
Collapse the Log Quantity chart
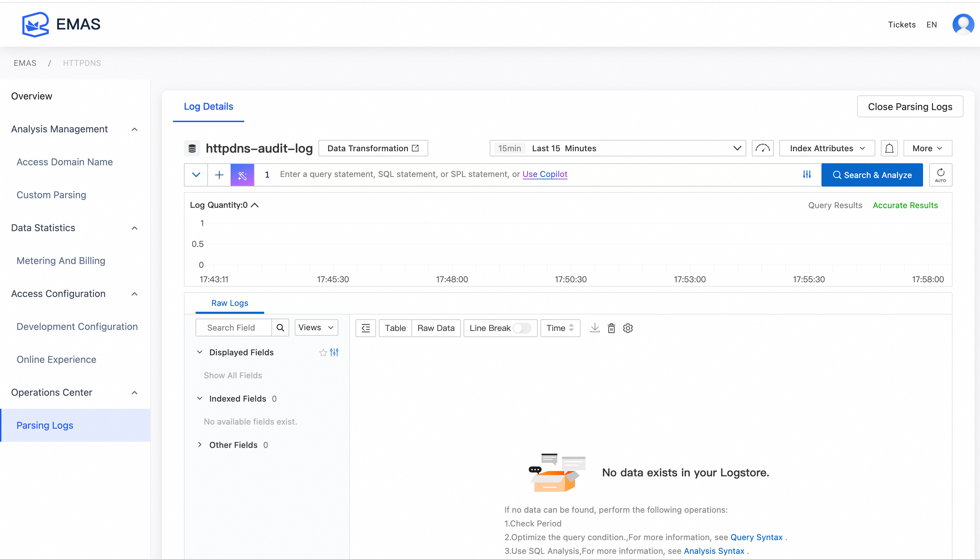(x=255, y=205)
